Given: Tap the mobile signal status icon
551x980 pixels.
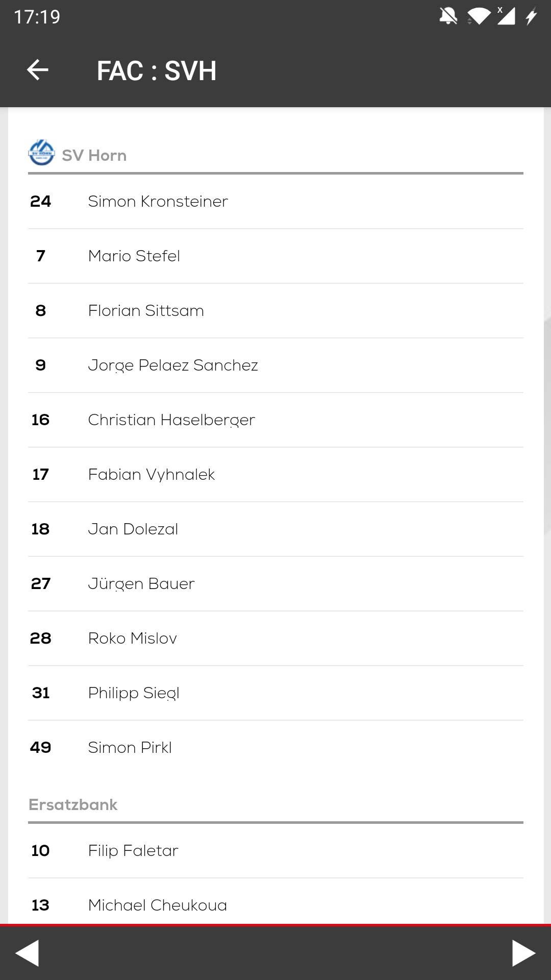Looking at the screenshot, I should coord(506,16).
